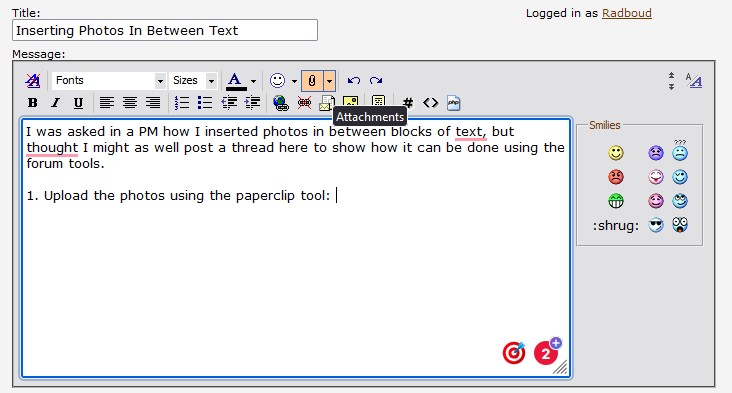Click the Title input field
Viewport: 732px width, 393px height.
click(x=165, y=30)
